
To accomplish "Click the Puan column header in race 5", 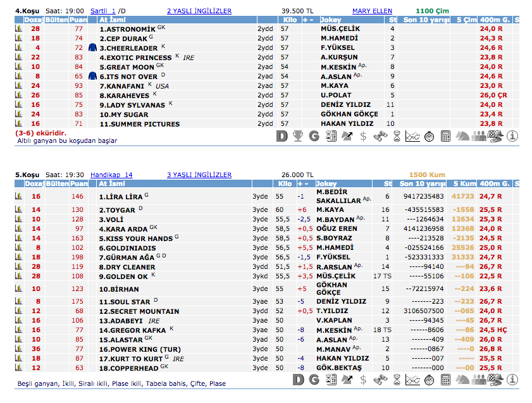I will click(78, 183).
